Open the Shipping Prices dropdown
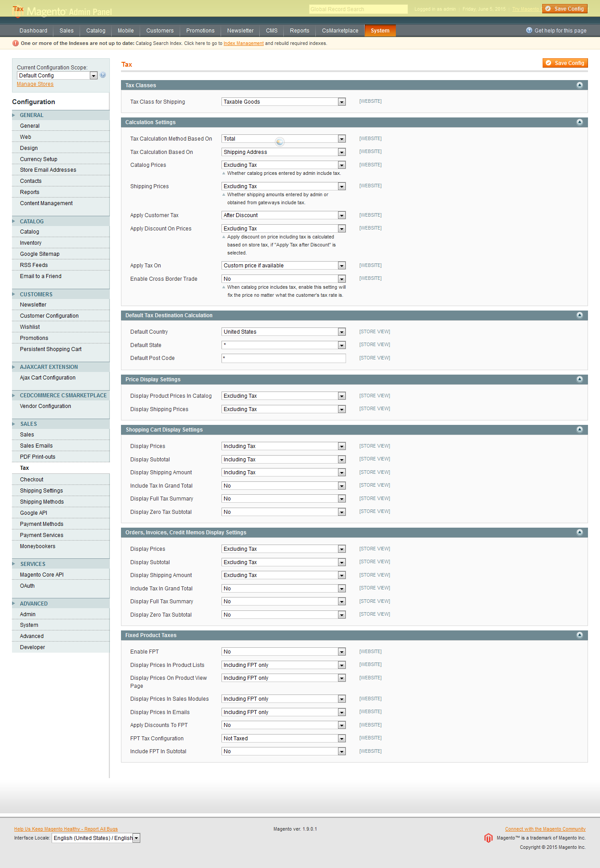Image resolution: width=600 pixels, height=868 pixels. coord(284,186)
